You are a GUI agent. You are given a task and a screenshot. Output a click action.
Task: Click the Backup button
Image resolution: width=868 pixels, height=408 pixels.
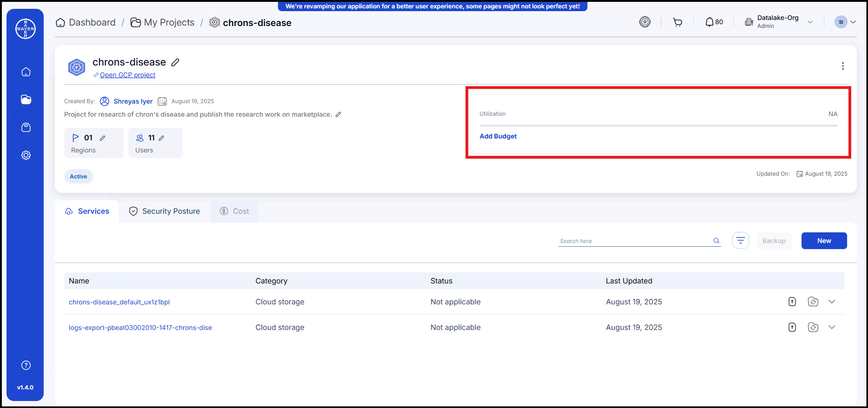point(774,241)
